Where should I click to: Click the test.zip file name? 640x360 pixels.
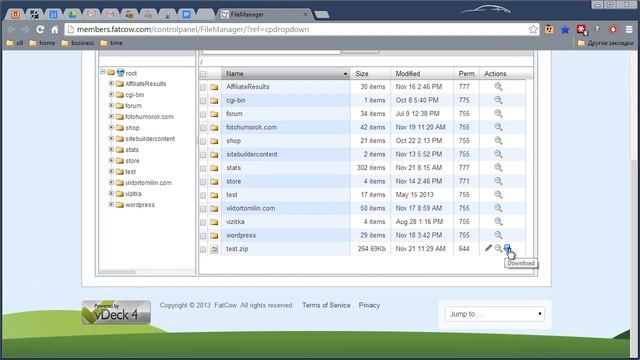tap(237, 249)
